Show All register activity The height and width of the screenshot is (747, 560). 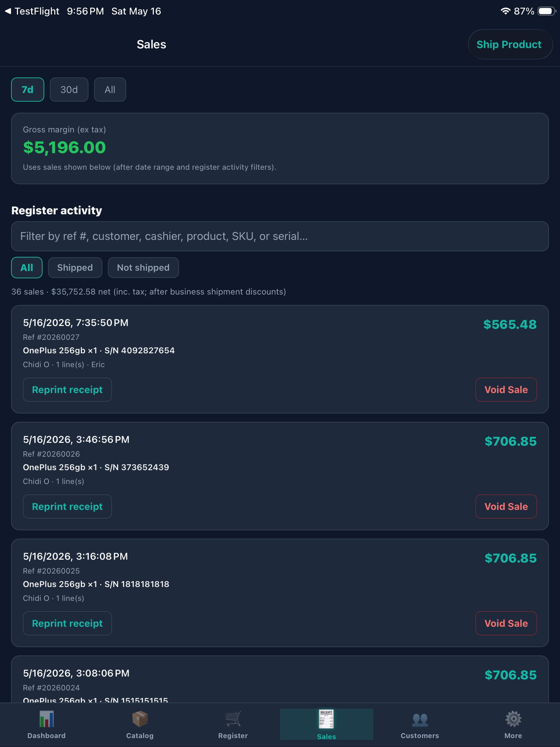pyautogui.click(x=27, y=267)
